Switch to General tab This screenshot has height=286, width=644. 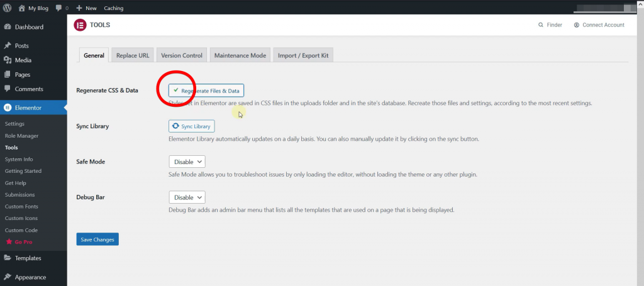click(94, 55)
